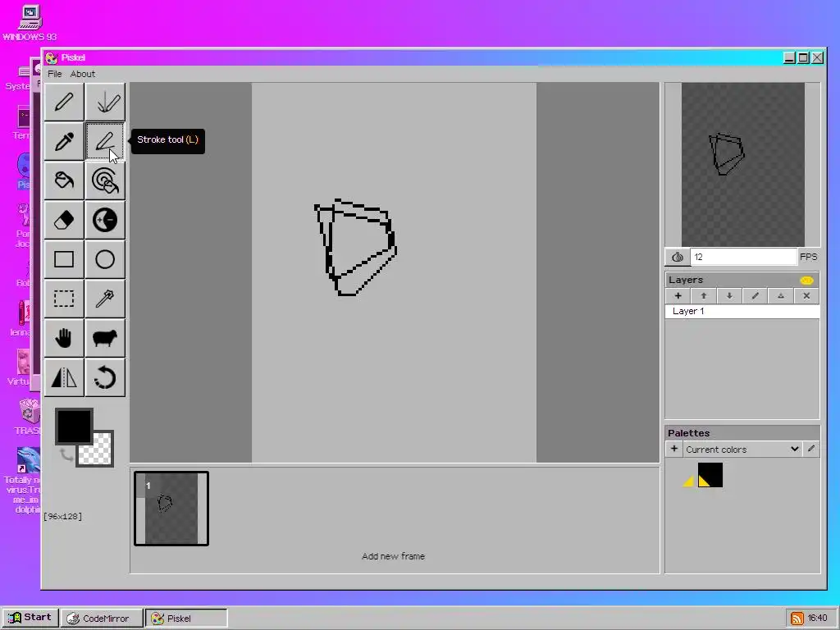Click the Piskel taskbar button
This screenshot has height=630, width=840.
(186, 619)
